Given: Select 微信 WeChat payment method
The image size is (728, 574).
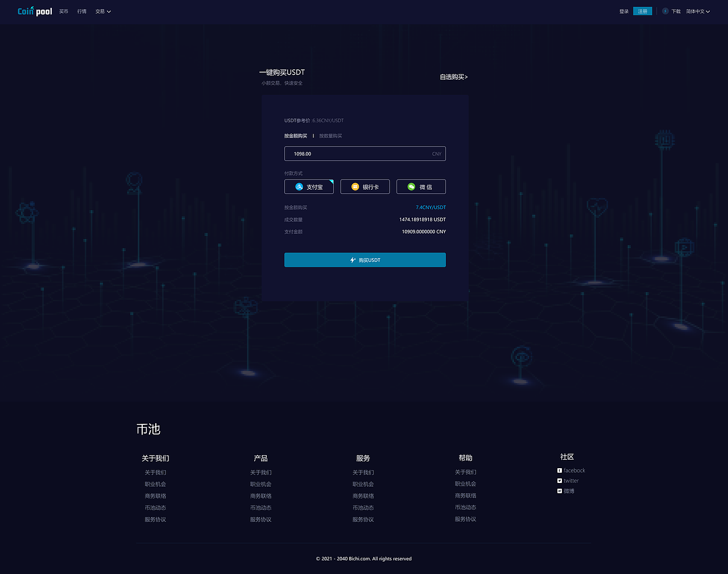Looking at the screenshot, I should 421,187.
